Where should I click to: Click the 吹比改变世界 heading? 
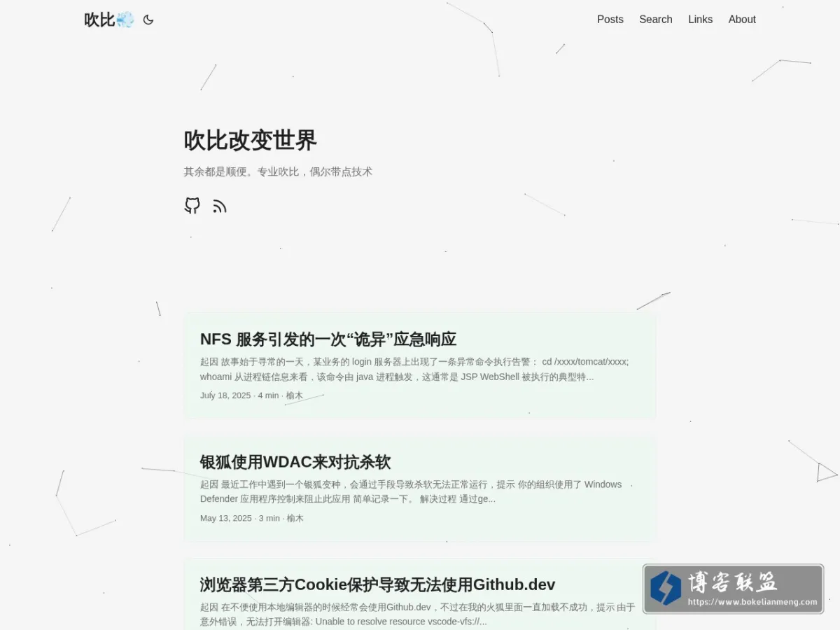coord(251,140)
